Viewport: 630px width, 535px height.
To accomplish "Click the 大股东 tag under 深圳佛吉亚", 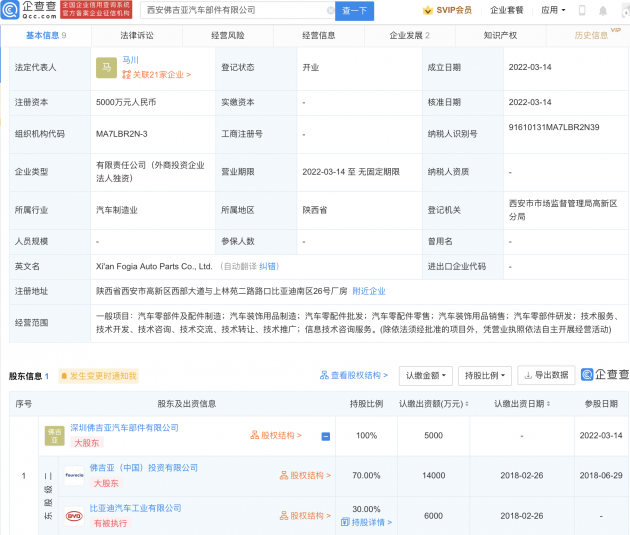I will pyautogui.click(x=87, y=443).
